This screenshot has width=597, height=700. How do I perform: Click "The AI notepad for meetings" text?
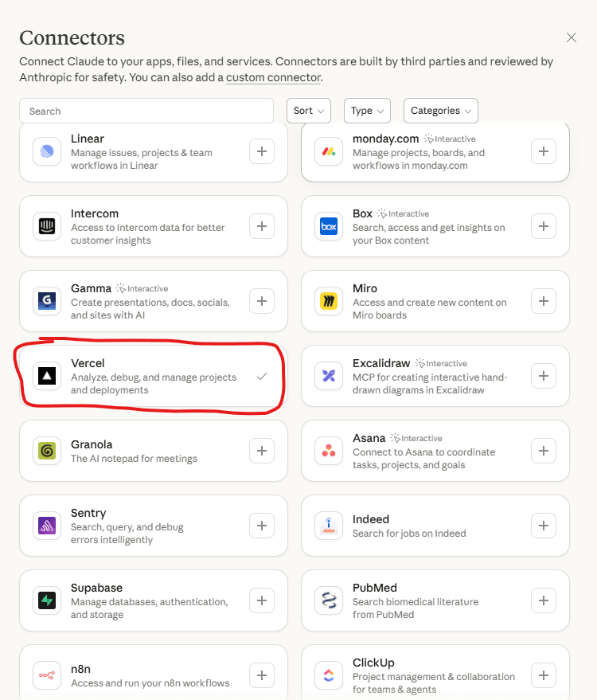134,459
